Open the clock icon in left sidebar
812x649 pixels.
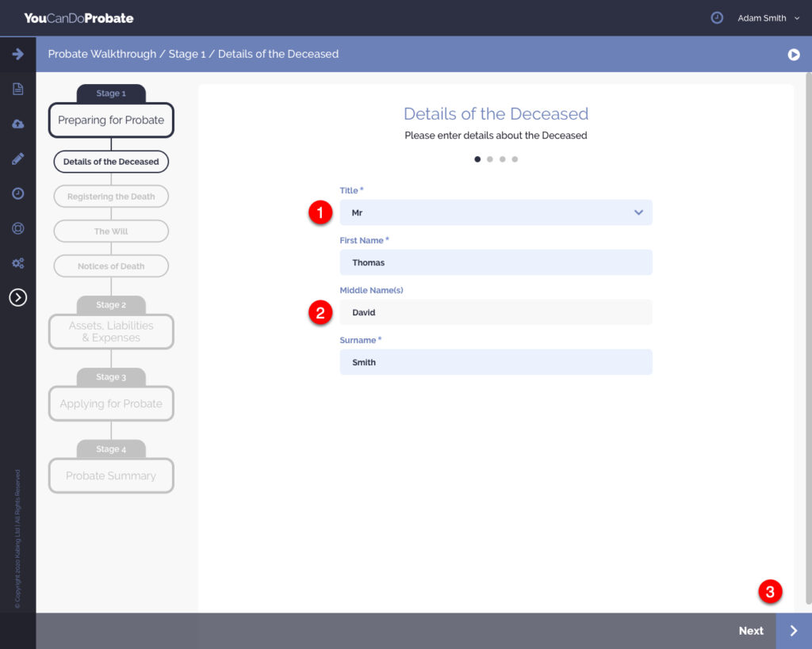17,193
